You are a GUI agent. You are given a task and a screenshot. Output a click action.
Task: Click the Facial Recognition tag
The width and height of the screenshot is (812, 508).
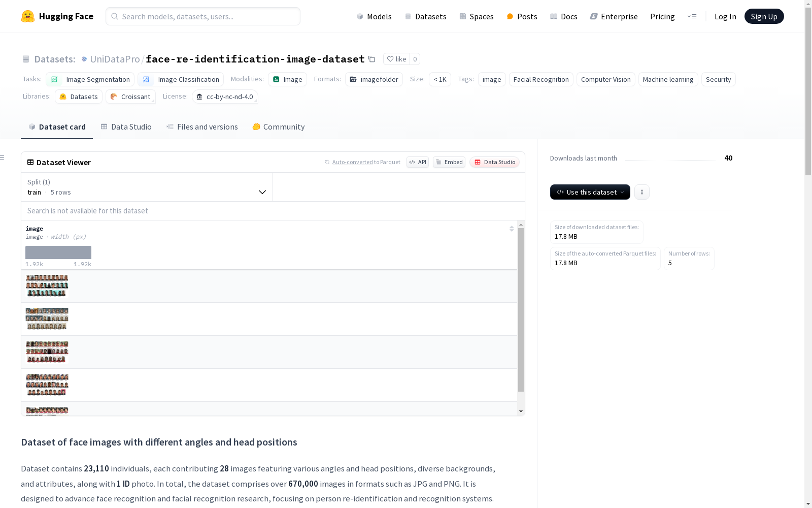point(541,79)
